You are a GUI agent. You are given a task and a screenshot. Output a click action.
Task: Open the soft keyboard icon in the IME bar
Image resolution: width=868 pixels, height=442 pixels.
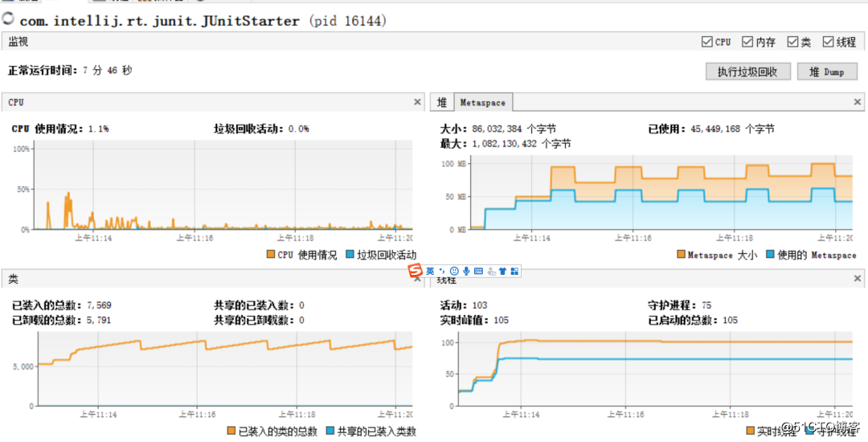click(479, 271)
